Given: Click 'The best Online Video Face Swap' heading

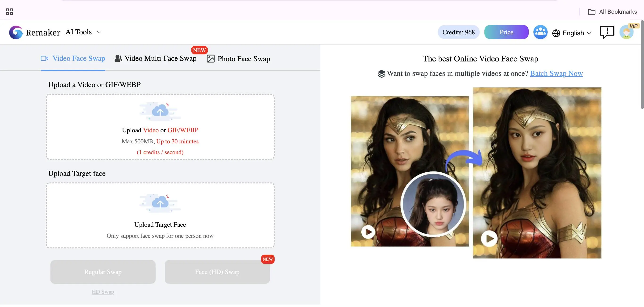Looking at the screenshot, I should click(x=480, y=59).
